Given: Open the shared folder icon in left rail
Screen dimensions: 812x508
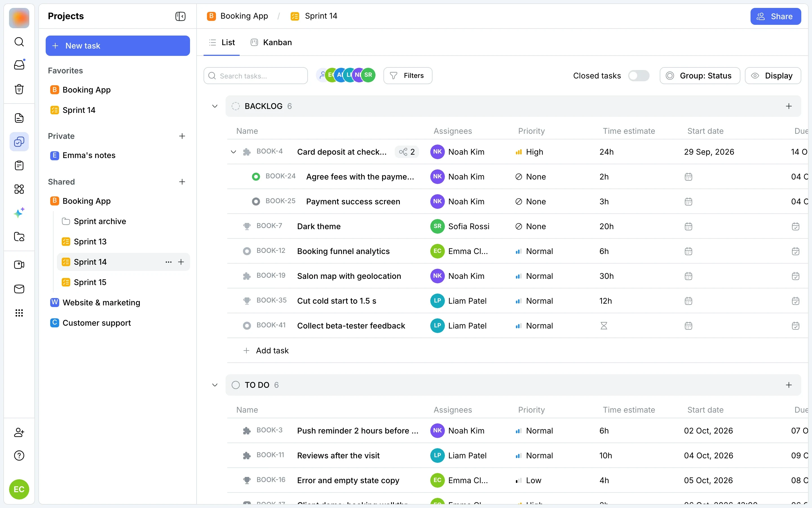Looking at the screenshot, I should point(19,237).
